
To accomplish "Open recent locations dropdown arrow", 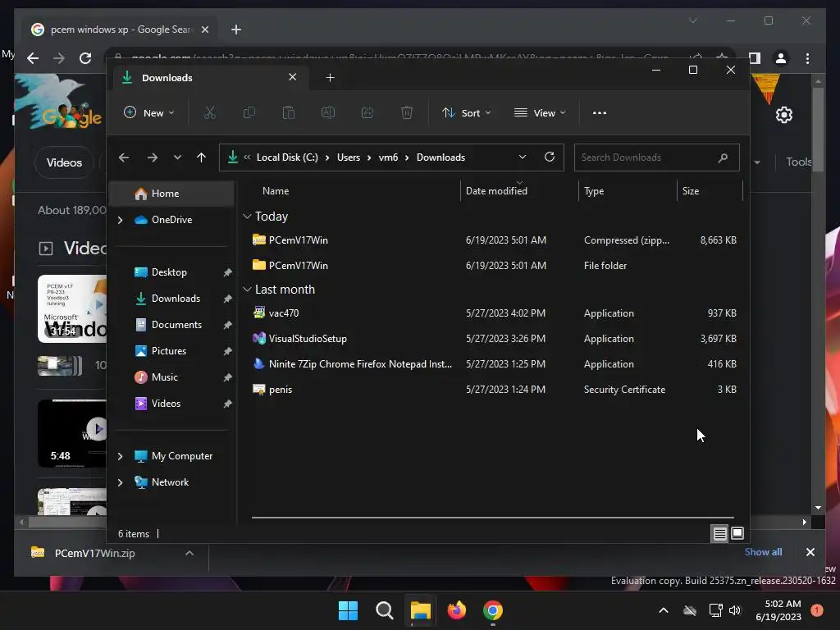I will coord(177,157).
